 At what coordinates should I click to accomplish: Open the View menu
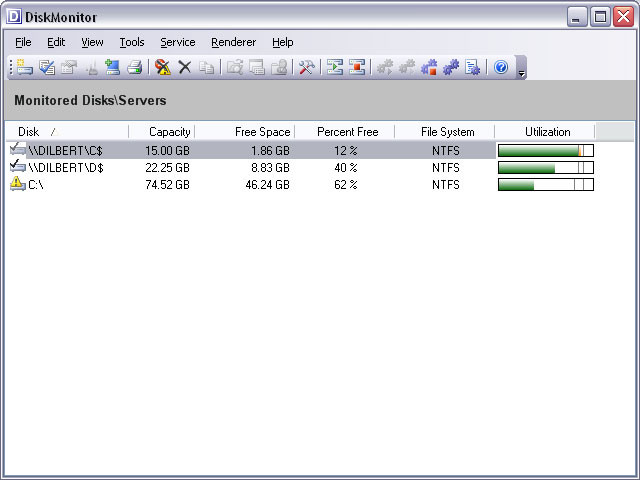[92, 42]
